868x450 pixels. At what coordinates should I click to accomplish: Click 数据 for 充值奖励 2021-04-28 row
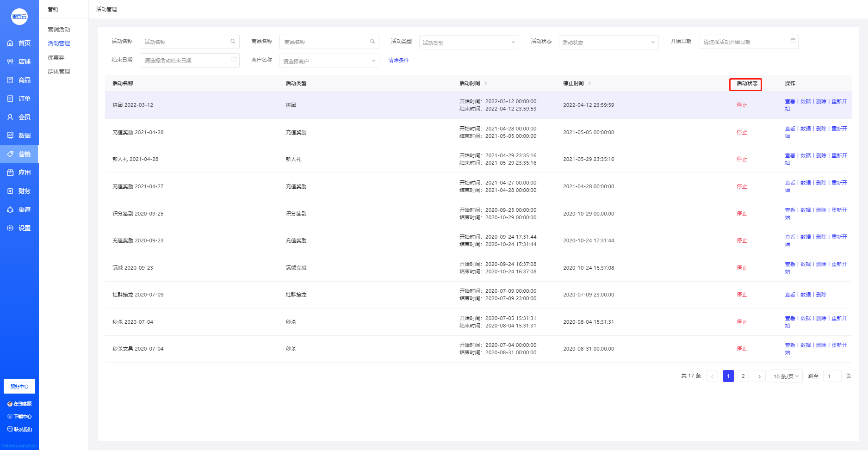[x=806, y=129]
